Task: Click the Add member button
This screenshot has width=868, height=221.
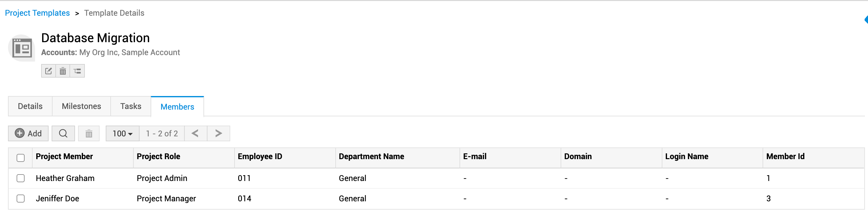Action: 28,133
